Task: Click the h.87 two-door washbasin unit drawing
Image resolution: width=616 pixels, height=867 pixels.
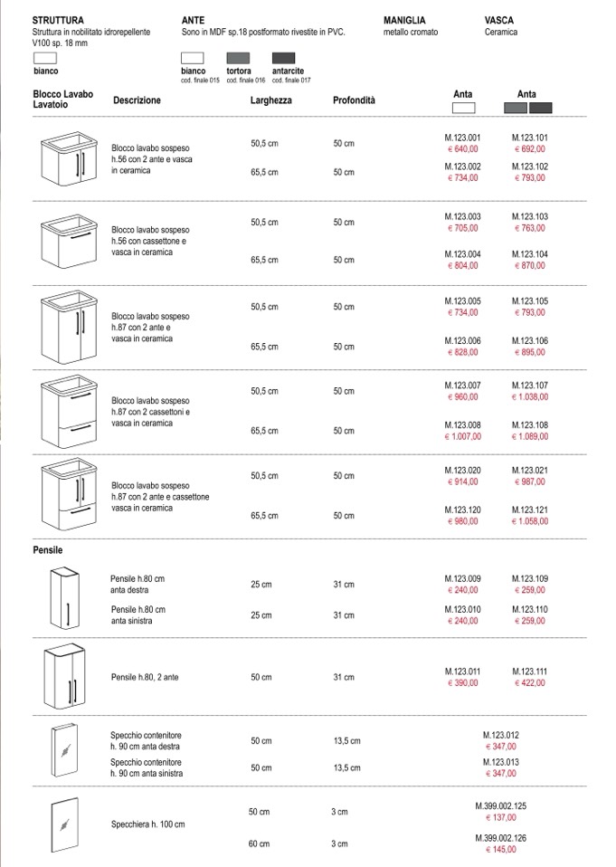Action: tap(69, 326)
